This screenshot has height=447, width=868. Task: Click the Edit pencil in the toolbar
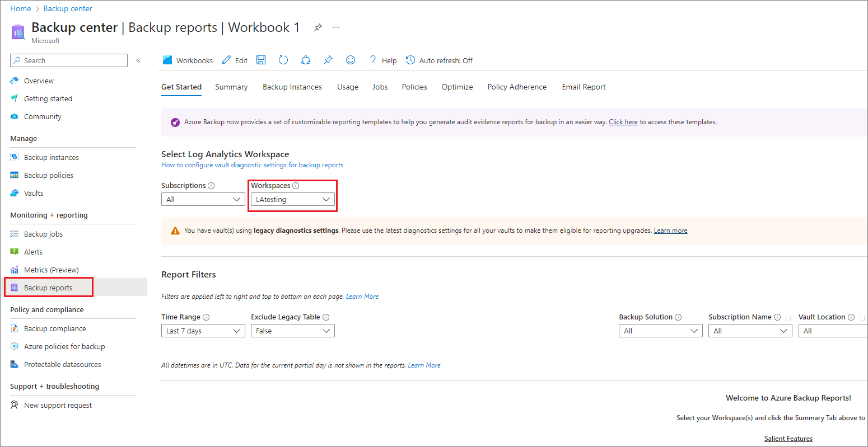[235, 60]
